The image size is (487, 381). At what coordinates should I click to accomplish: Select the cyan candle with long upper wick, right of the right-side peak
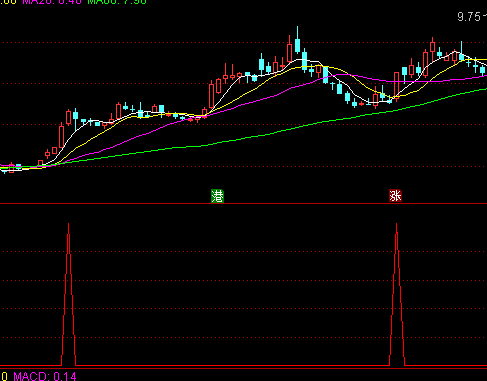(461, 53)
